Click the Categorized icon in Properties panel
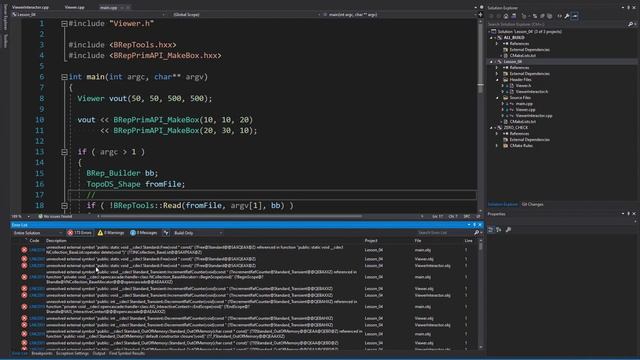This screenshot has height=360, width=640. pos(491,230)
